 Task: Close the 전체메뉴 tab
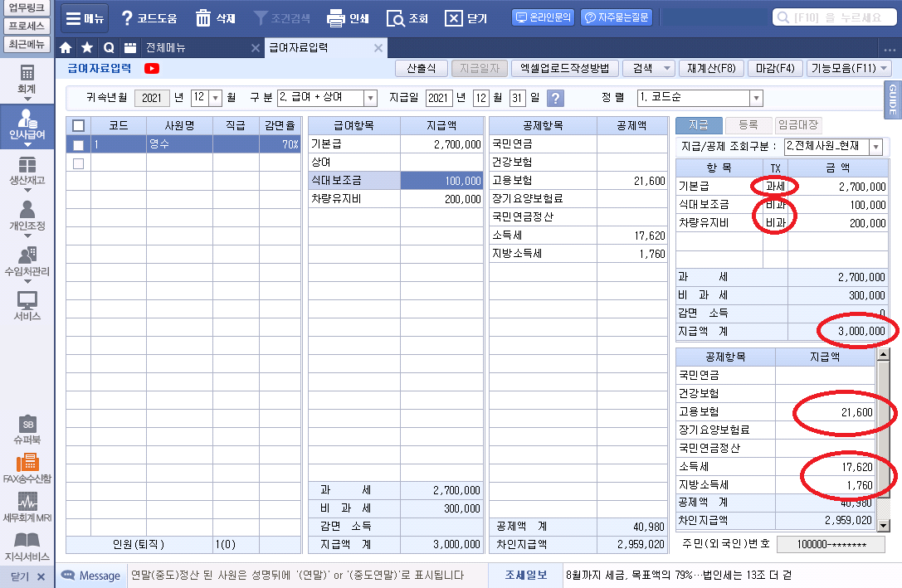pyautogui.click(x=256, y=48)
